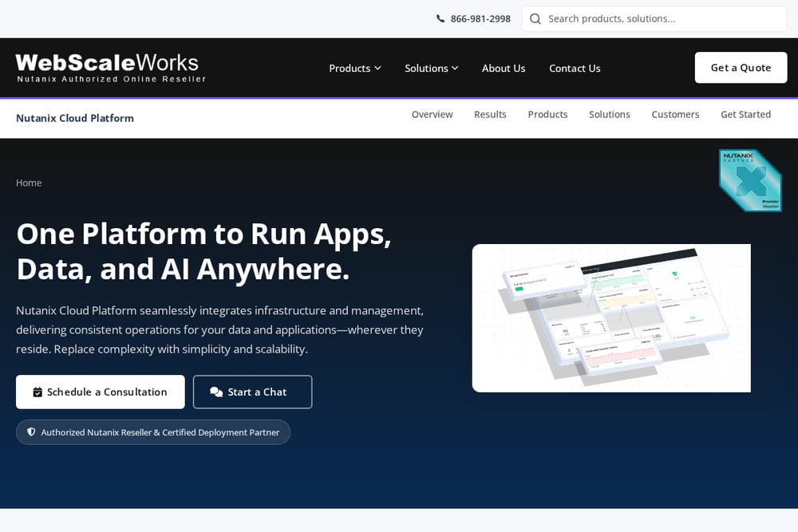Click the Home breadcrumb link
The height and width of the screenshot is (532, 798).
coord(29,183)
